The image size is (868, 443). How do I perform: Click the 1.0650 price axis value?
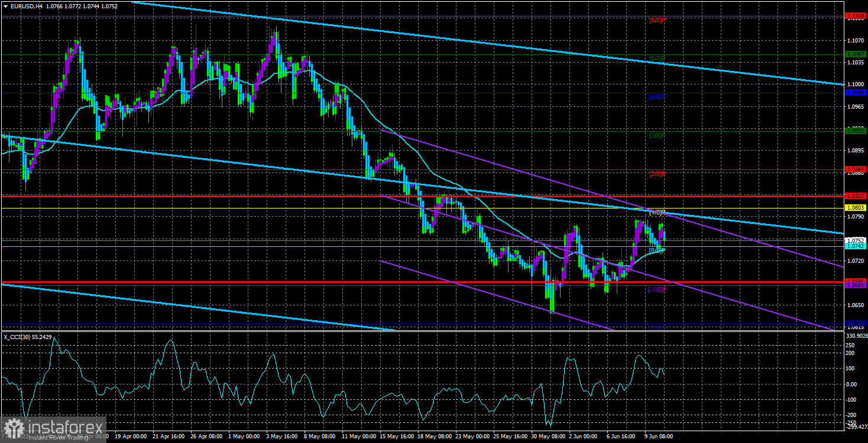(x=856, y=305)
